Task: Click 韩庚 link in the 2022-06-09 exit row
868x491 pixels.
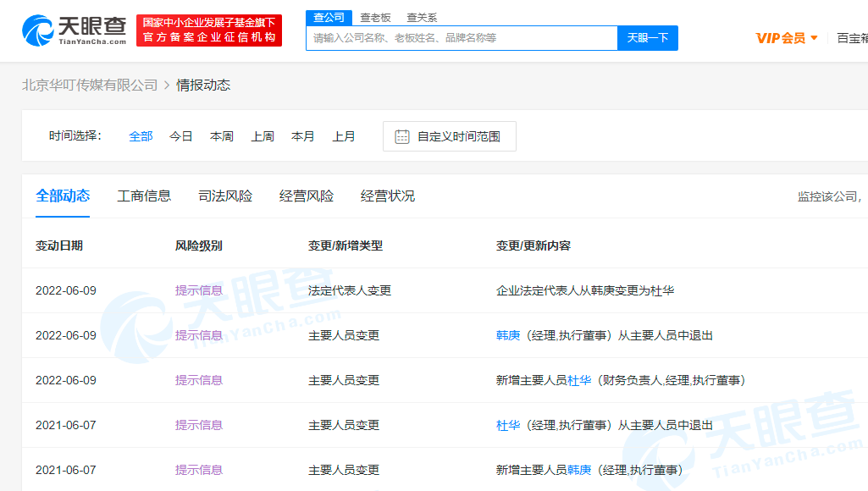Action: point(508,335)
